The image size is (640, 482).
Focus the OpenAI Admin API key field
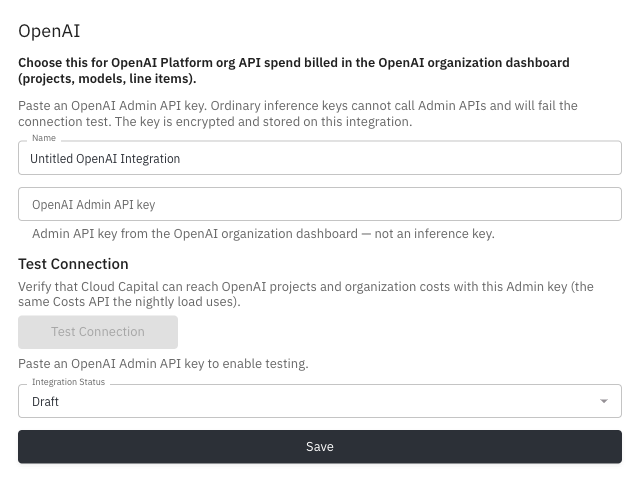[320, 204]
